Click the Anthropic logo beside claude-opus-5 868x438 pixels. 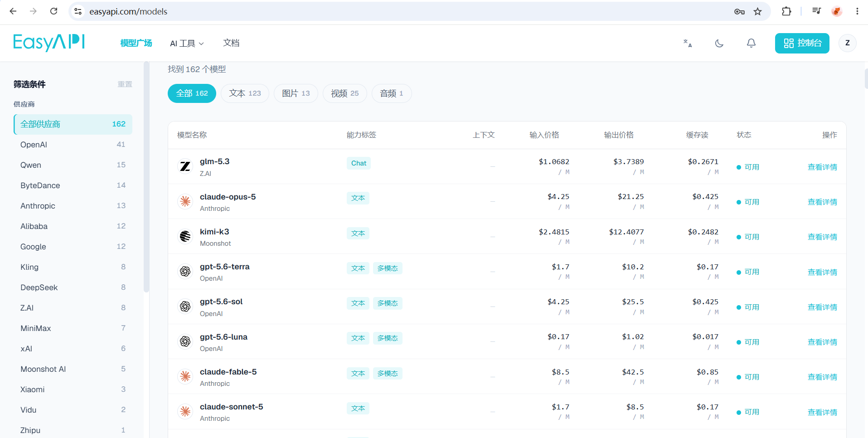185,201
